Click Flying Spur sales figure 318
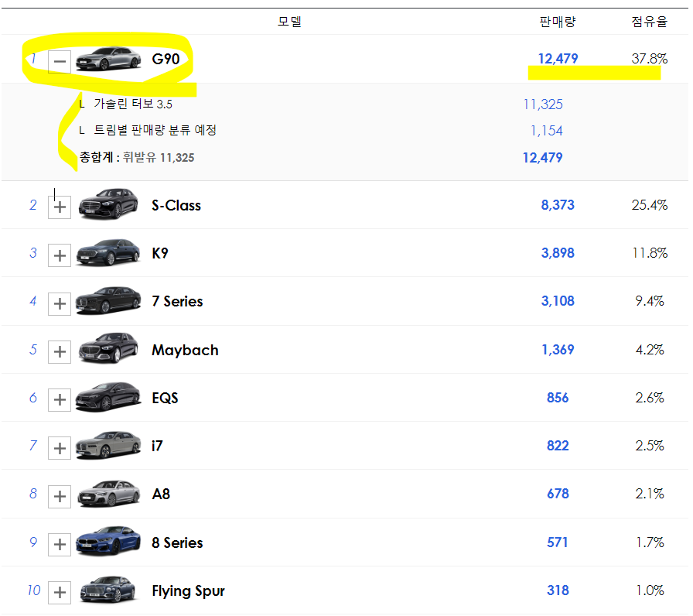693x616 pixels. [x=558, y=590]
